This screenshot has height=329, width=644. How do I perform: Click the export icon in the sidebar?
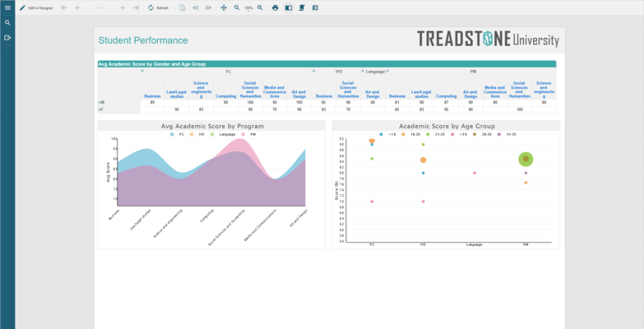tap(7, 38)
